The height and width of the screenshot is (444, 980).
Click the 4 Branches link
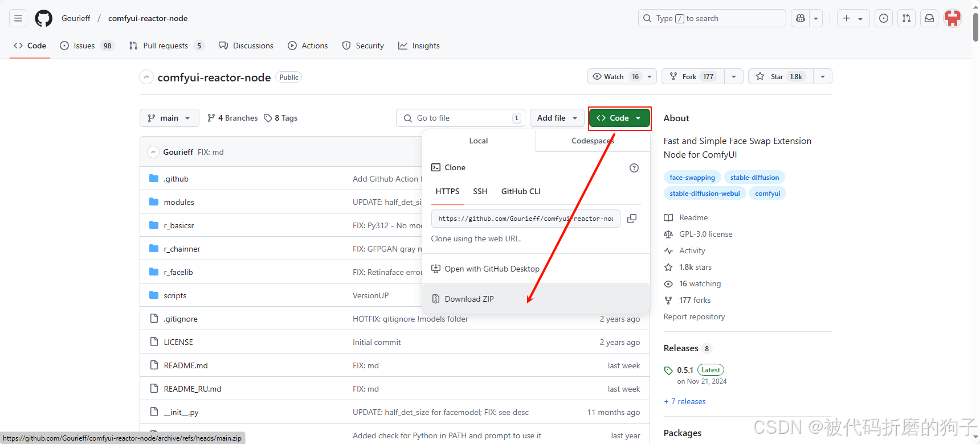click(x=232, y=118)
